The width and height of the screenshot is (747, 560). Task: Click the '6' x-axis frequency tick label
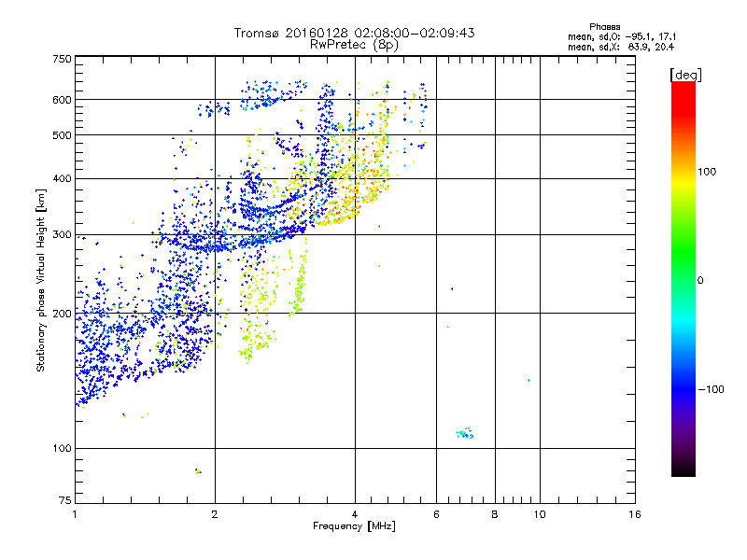tap(436, 514)
